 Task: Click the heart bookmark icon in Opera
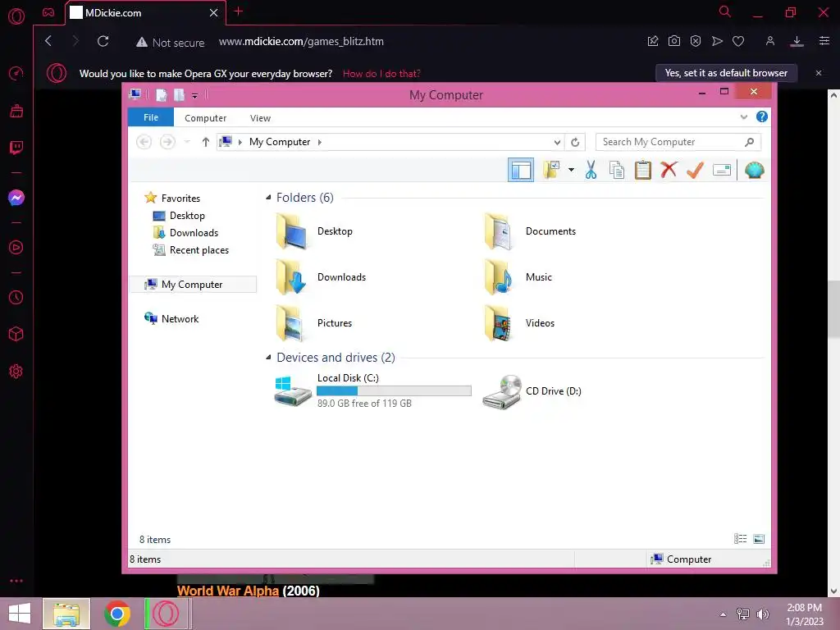tap(738, 41)
